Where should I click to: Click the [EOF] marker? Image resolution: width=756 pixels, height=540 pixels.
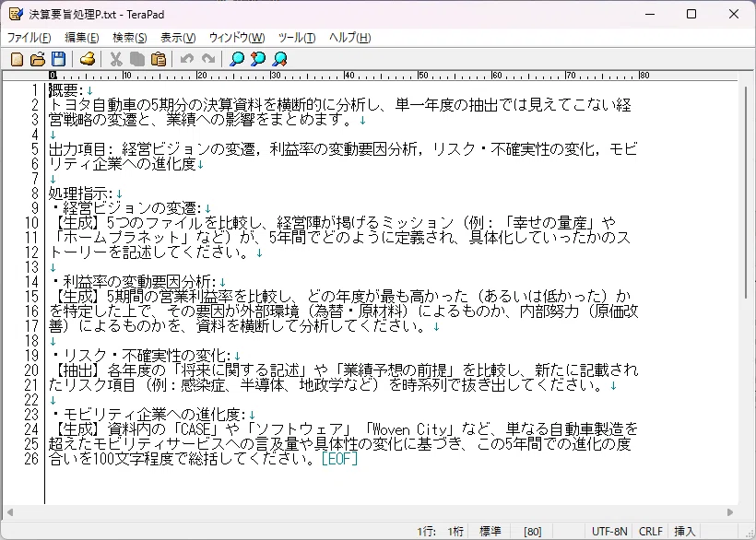tap(339, 459)
